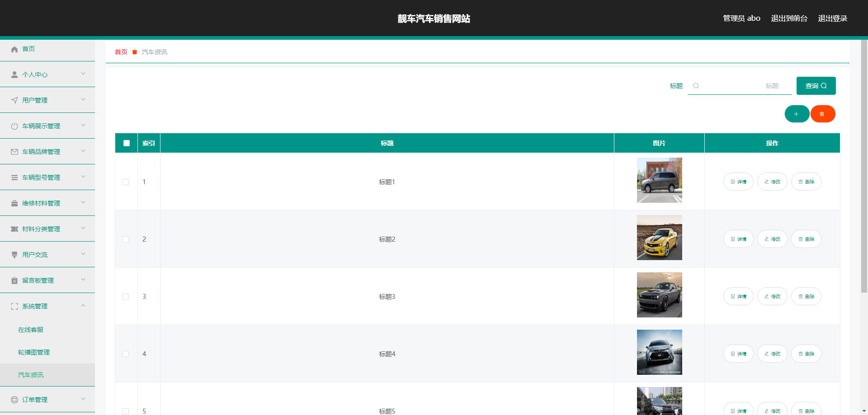Open the 在线客服 submenu item

[x=47, y=330]
